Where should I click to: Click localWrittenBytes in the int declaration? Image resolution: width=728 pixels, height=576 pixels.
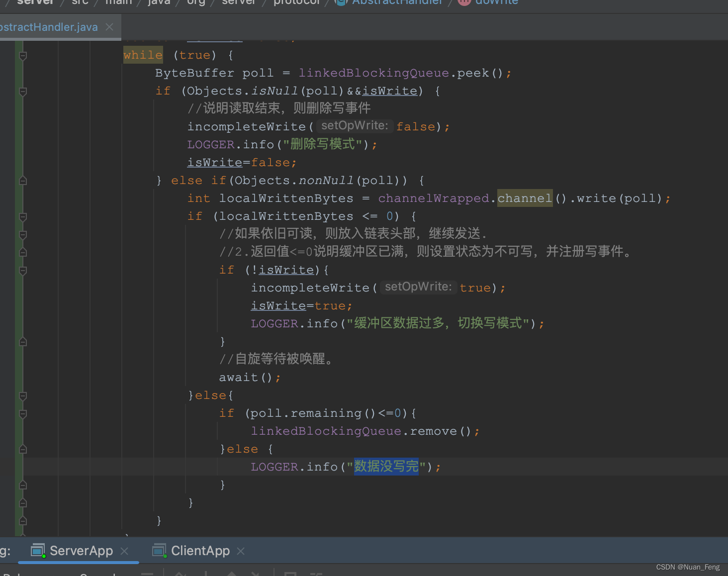click(286, 198)
